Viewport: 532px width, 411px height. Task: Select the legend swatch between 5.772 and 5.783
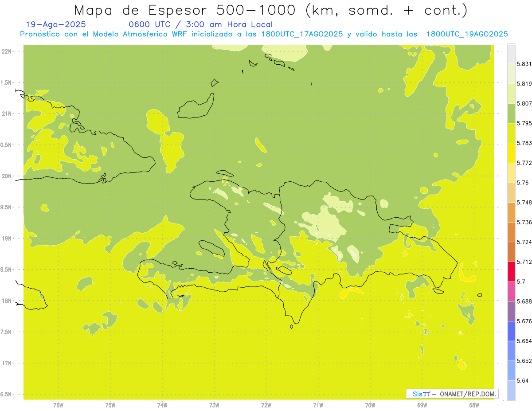pyautogui.click(x=511, y=153)
